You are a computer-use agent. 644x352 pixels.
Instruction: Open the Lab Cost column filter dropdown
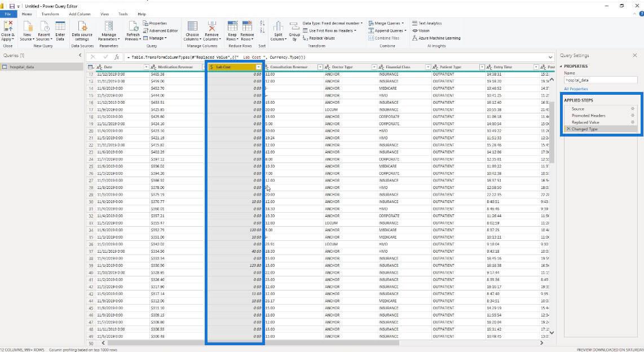(258, 67)
